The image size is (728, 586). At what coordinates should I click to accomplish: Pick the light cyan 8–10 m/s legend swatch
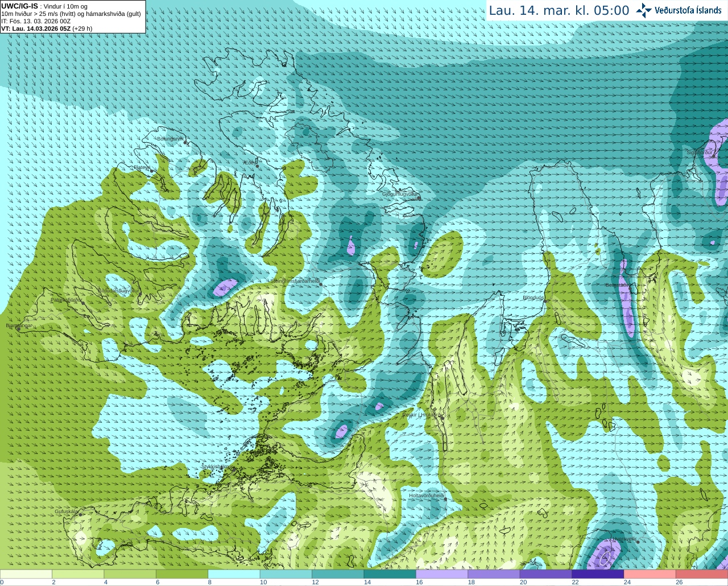[234, 574]
